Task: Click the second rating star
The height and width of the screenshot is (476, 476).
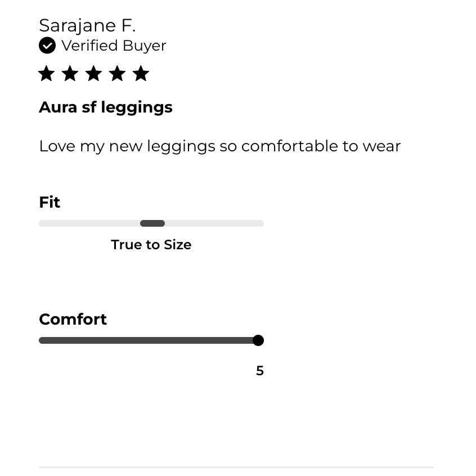Action: tap(70, 74)
